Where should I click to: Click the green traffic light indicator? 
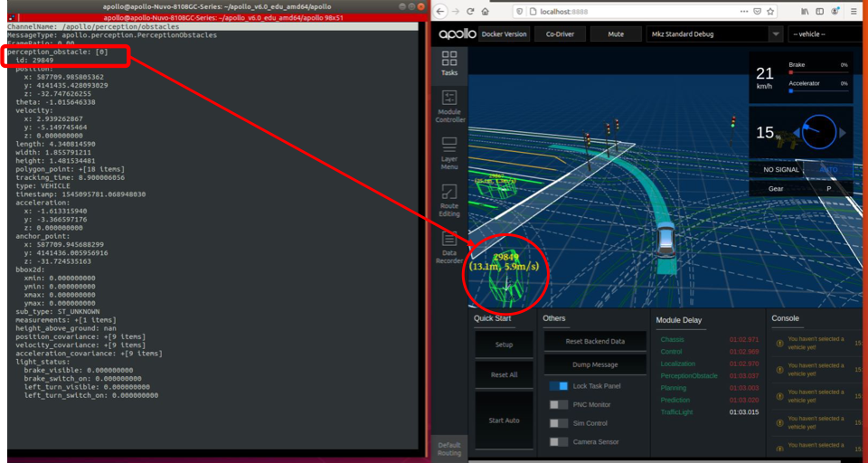733,122
